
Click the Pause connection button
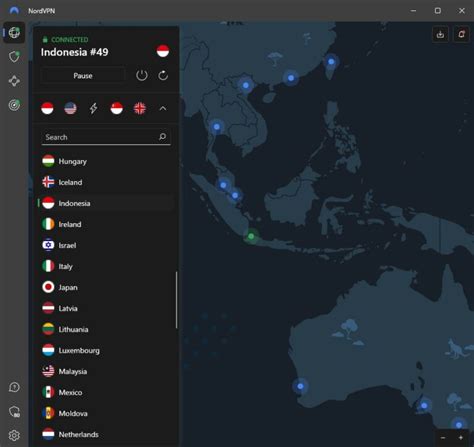click(83, 76)
